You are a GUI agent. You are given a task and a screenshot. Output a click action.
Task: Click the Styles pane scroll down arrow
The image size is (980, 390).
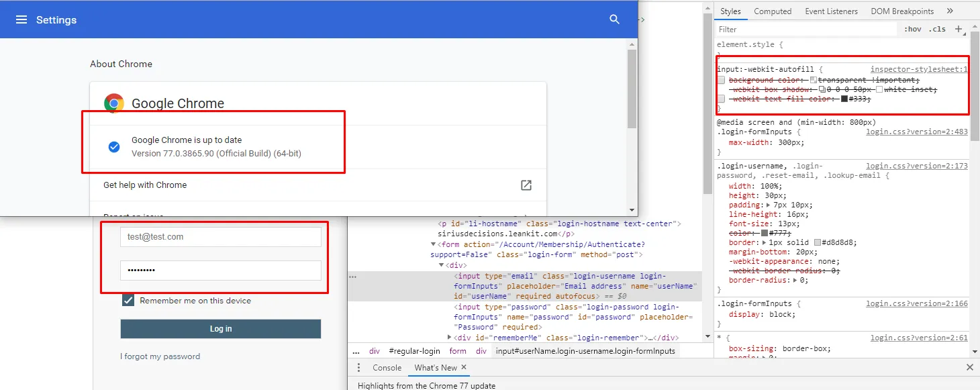(x=975, y=352)
